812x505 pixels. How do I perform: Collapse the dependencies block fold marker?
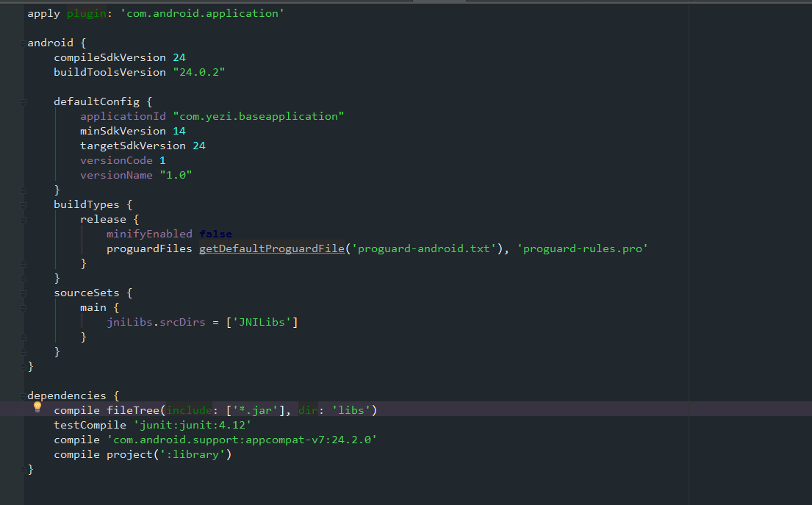(24, 396)
